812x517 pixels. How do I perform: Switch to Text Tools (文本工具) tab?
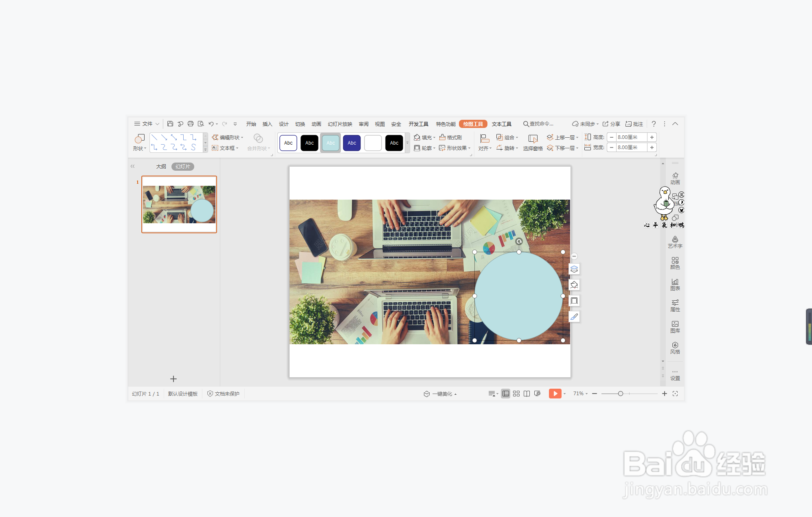pos(501,124)
